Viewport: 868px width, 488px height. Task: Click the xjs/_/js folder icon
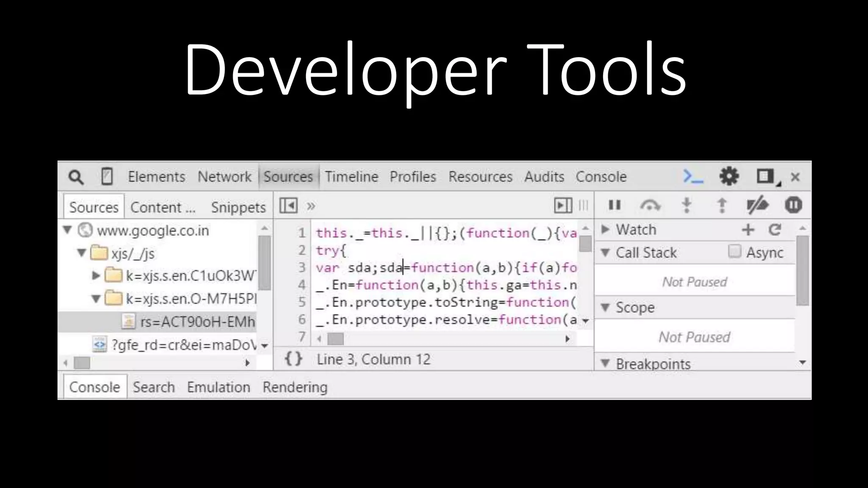pyautogui.click(x=99, y=253)
